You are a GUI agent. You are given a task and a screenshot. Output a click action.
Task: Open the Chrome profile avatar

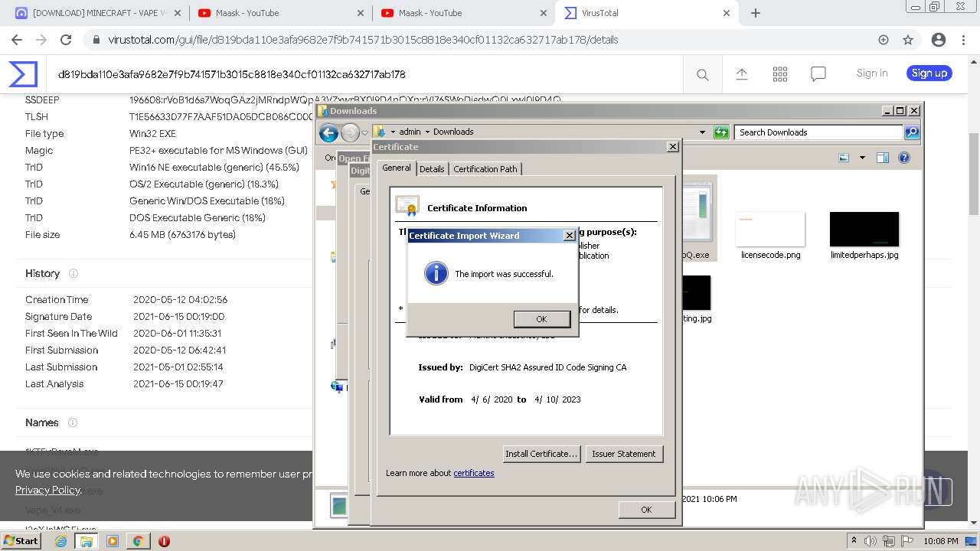pyautogui.click(x=939, y=40)
